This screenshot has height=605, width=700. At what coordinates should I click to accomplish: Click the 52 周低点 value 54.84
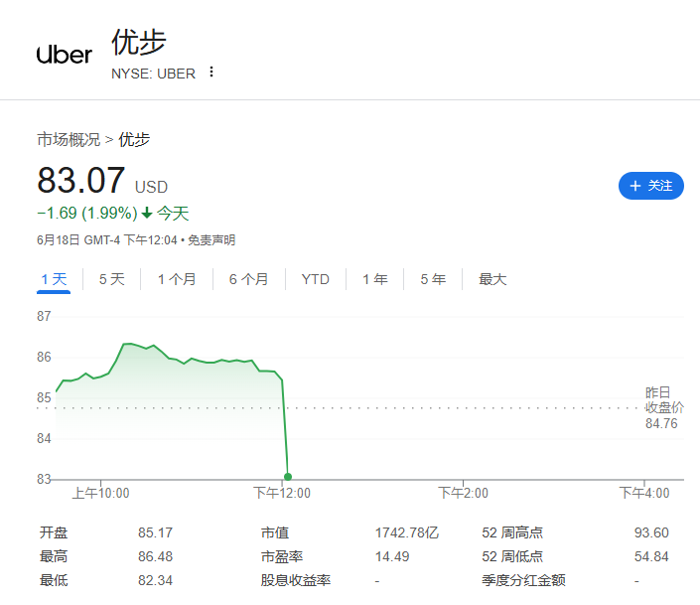(651, 556)
